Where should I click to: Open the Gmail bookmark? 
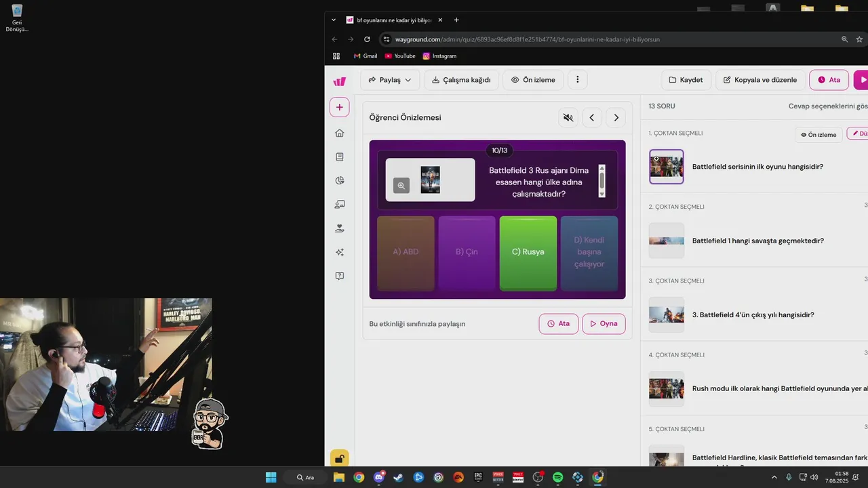tap(366, 56)
